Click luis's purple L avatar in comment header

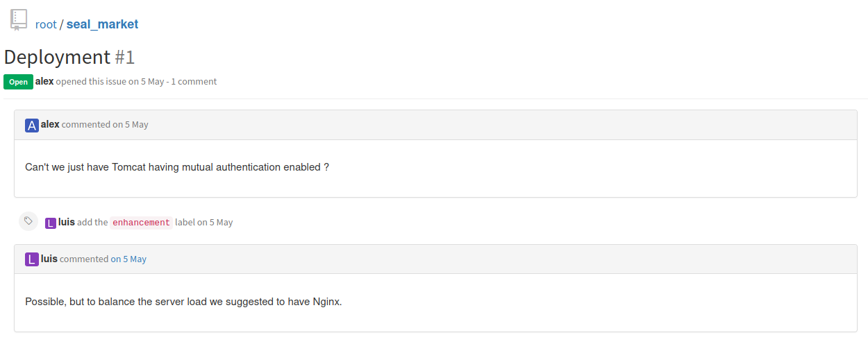coord(32,260)
